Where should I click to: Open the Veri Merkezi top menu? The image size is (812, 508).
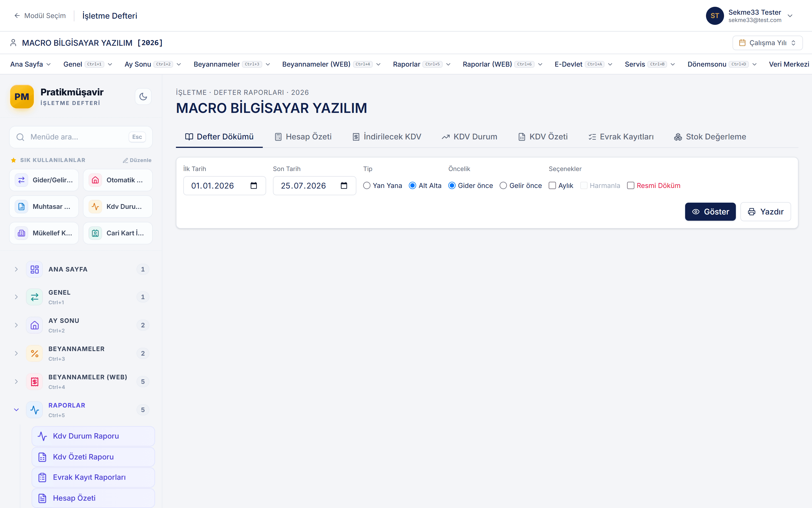[789, 64]
